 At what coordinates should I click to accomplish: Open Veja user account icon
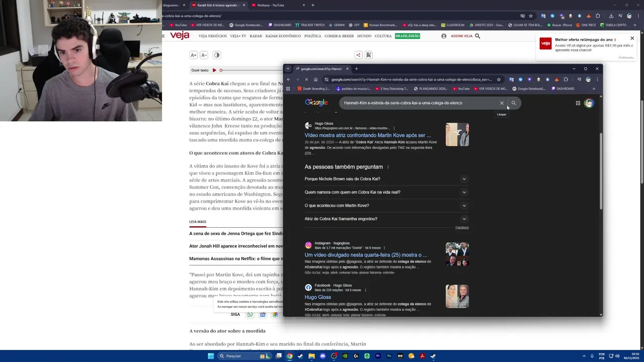click(444, 36)
